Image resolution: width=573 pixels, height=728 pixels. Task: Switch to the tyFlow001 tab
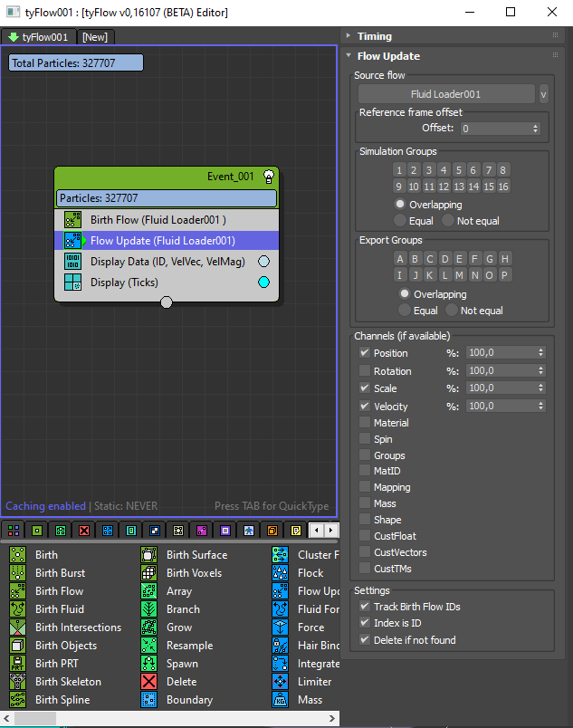(39, 37)
